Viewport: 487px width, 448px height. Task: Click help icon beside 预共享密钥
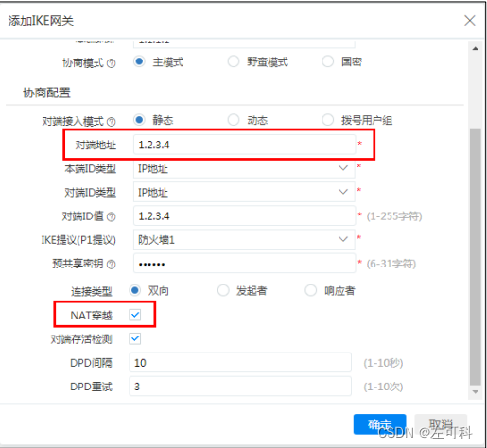tap(111, 265)
